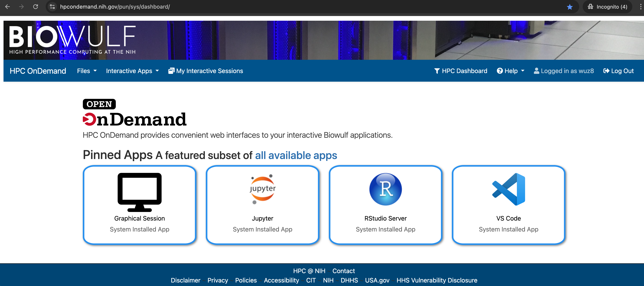Open the all available apps link

[296, 155]
